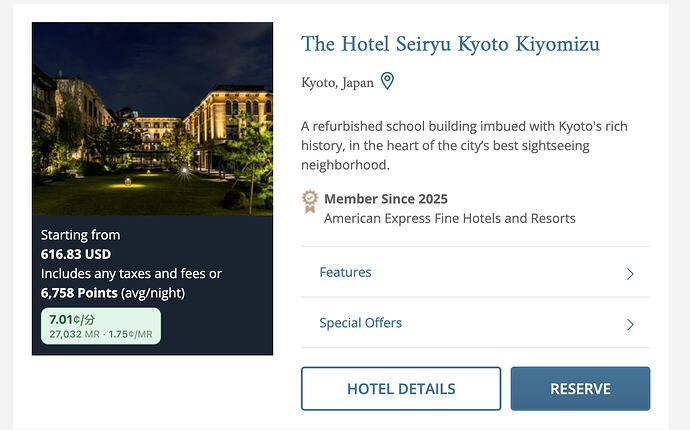Click the Member Since 2025 label
The width and height of the screenshot is (690, 430).
coord(386,199)
